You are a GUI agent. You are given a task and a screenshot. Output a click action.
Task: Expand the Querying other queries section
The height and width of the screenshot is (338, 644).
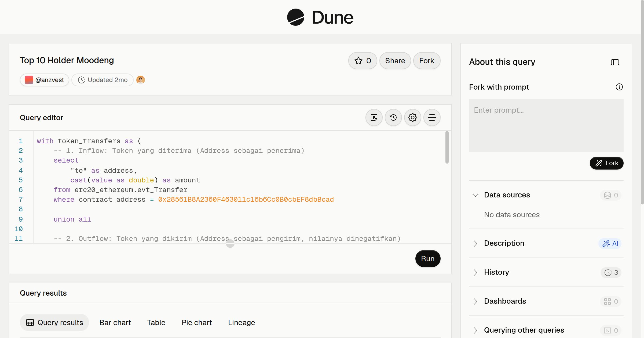coord(475,330)
